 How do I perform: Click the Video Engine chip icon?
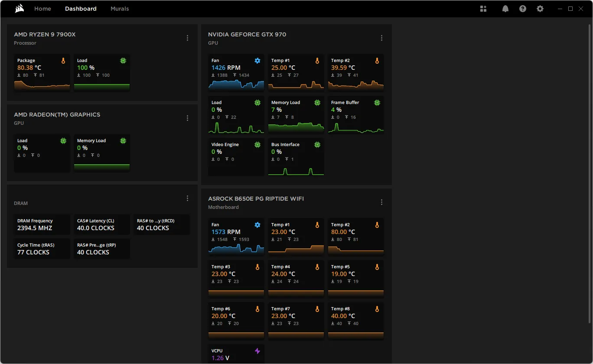pos(257,145)
